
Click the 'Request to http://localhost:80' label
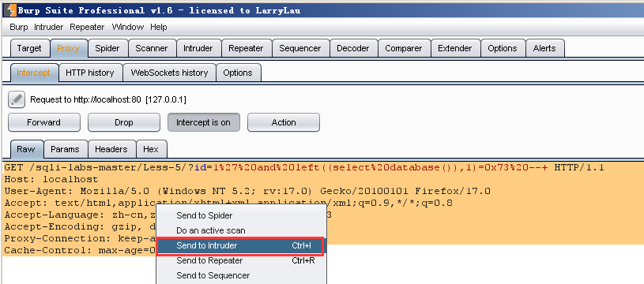108,99
